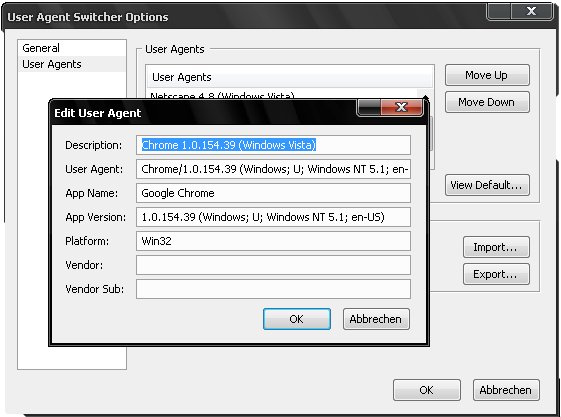This screenshot has height=417, width=561.
Task: Click Import... button in Options window
Action: [x=496, y=247]
